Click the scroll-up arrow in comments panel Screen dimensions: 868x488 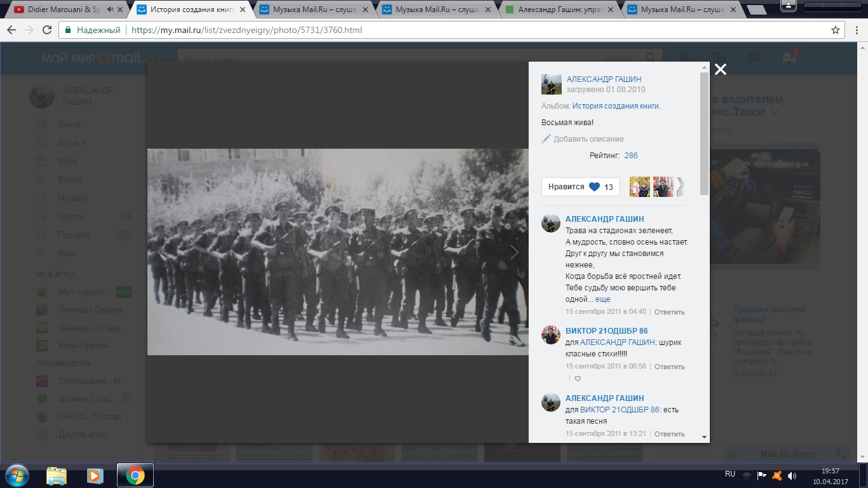(704, 67)
